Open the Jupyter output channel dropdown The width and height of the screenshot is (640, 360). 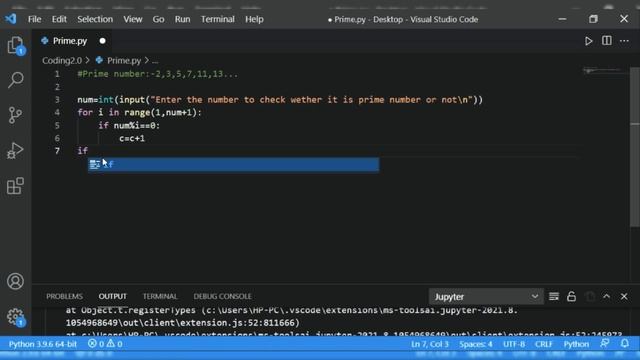486,297
